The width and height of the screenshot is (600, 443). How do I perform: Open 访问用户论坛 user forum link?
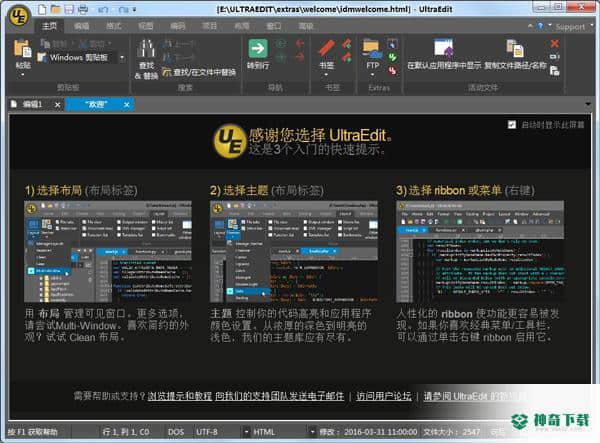[x=384, y=396]
